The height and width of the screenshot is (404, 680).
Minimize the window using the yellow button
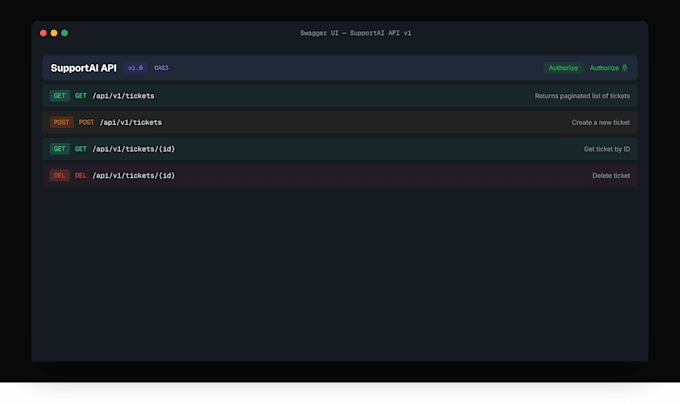pos(54,33)
